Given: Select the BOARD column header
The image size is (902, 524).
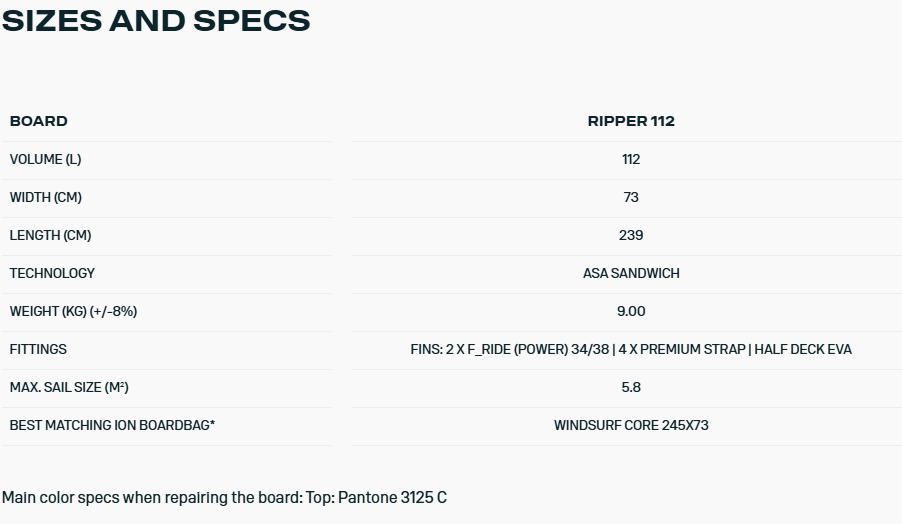Looking at the screenshot, I should (x=39, y=121).
